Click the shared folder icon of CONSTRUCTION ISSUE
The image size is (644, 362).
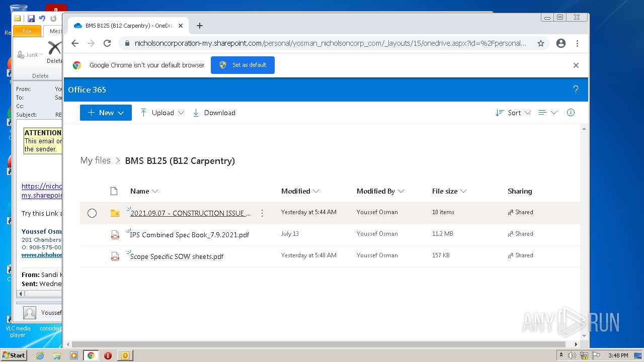tap(115, 213)
